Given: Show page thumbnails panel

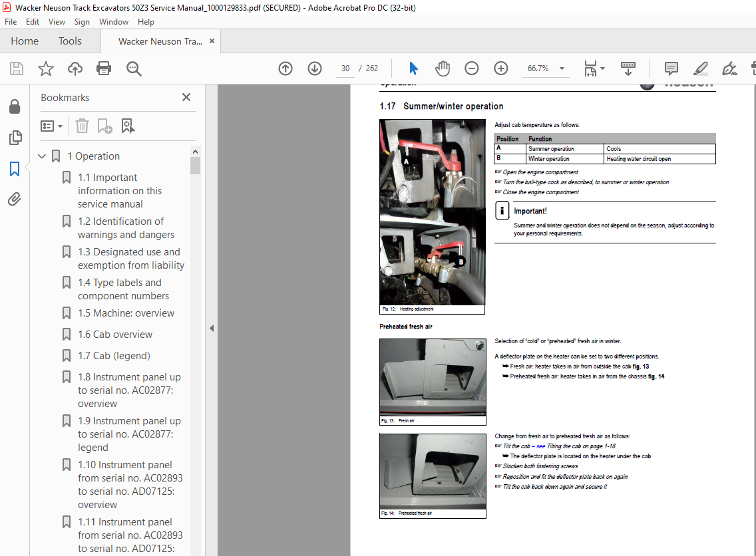Looking at the screenshot, I should [15, 138].
